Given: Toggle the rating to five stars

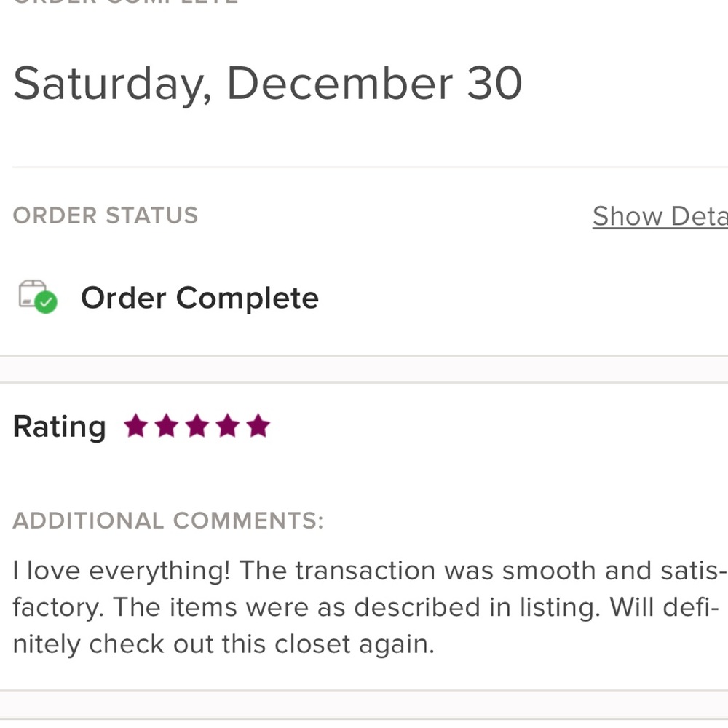Looking at the screenshot, I should (x=258, y=426).
